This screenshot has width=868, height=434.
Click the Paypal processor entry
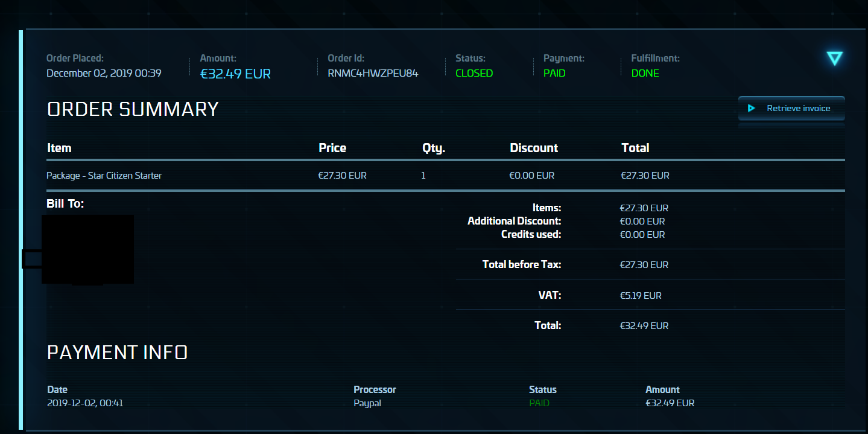click(367, 403)
